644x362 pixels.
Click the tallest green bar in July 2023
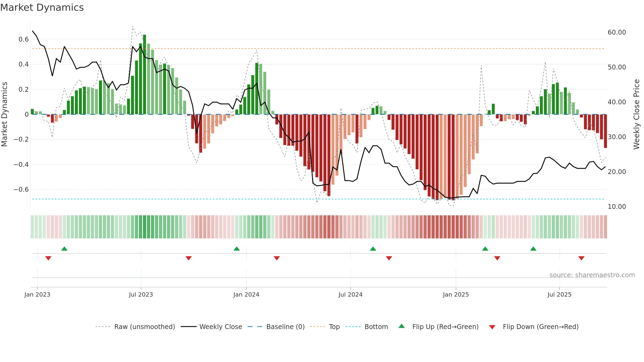click(145, 74)
